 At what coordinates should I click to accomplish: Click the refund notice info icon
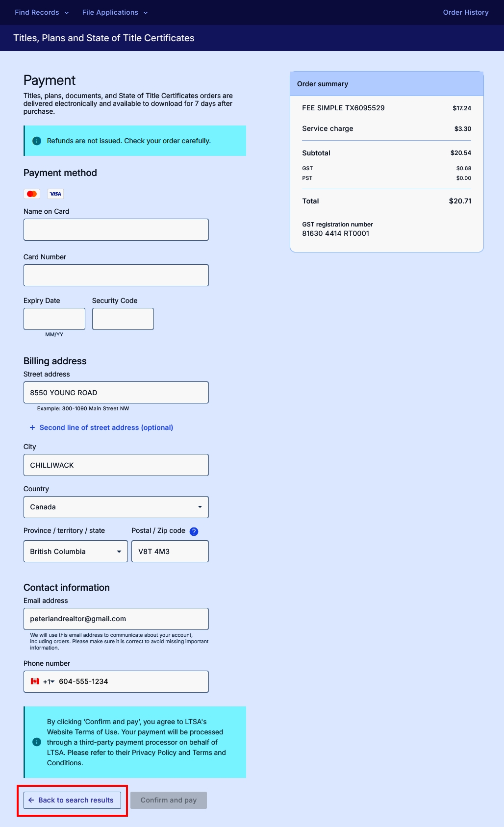click(x=37, y=141)
